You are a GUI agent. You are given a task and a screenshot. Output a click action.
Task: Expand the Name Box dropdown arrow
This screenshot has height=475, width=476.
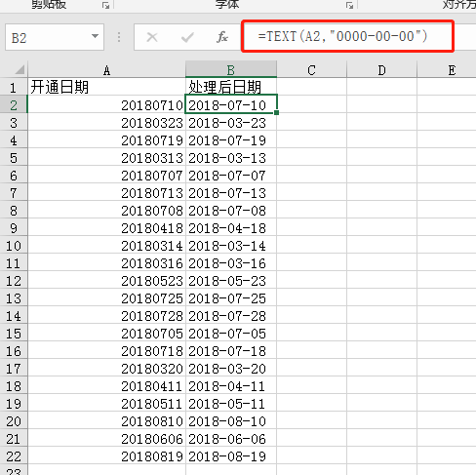pyautogui.click(x=95, y=36)
